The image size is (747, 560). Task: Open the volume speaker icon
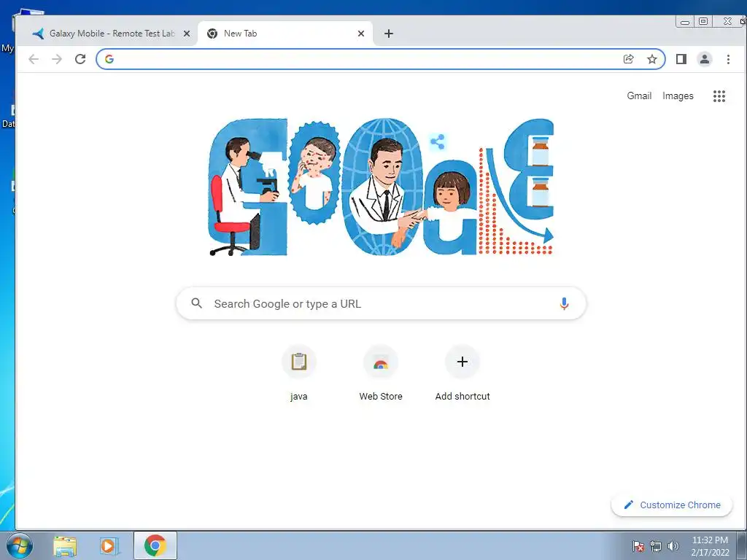(x=673, y=546)
